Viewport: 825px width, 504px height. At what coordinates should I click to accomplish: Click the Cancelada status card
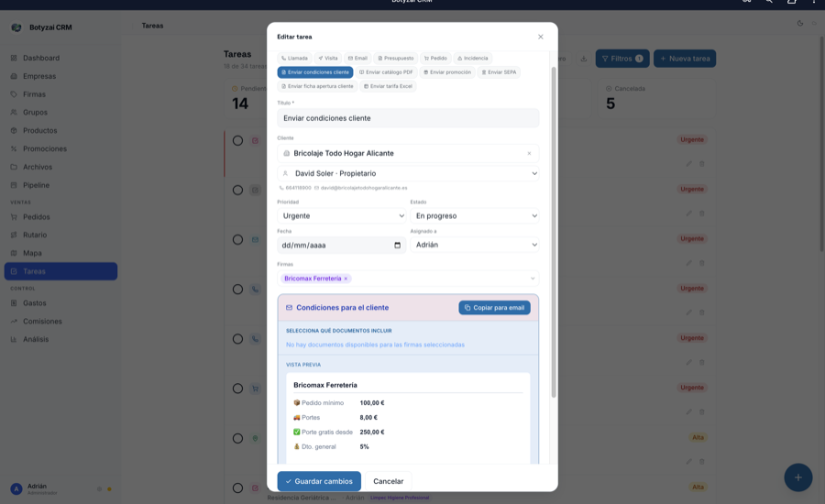(x=656, y=98)
